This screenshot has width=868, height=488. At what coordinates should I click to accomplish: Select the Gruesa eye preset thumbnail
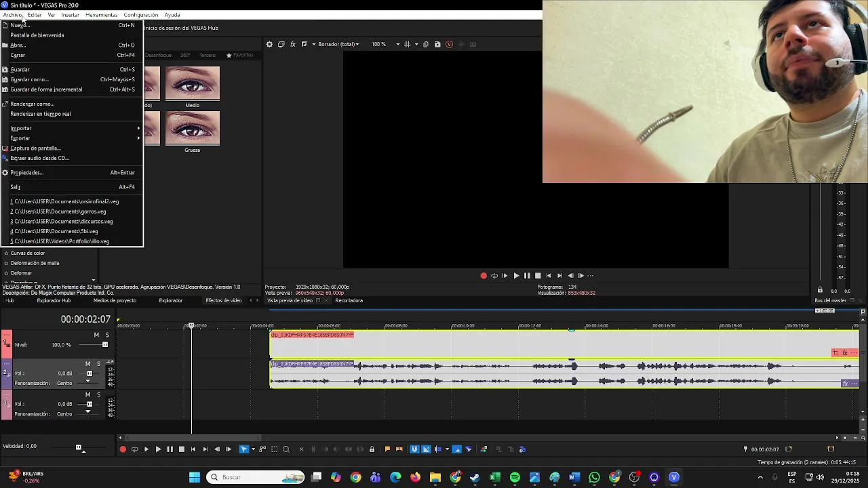(193, 128)
